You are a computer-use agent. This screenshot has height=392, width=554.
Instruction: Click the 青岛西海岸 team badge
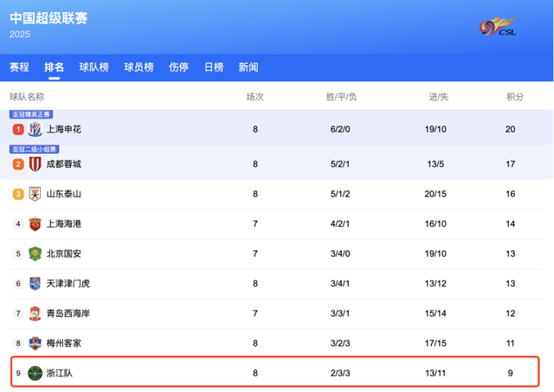point(35,313)
